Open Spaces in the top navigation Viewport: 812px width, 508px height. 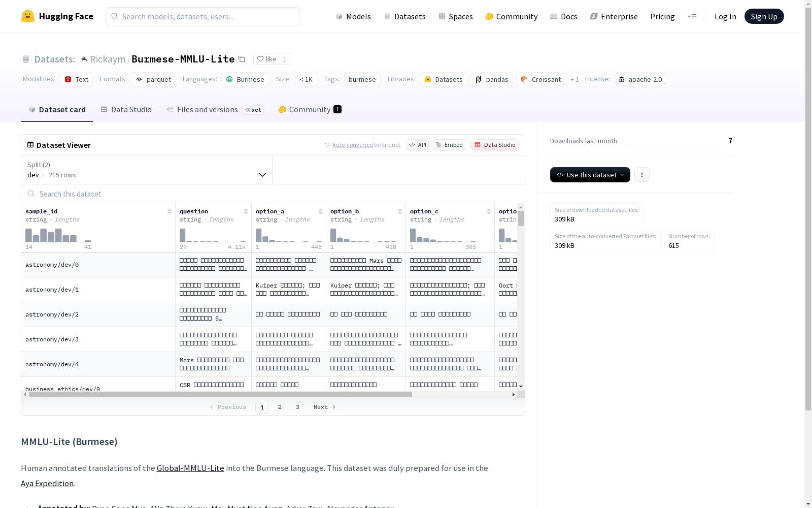point(456,16)
